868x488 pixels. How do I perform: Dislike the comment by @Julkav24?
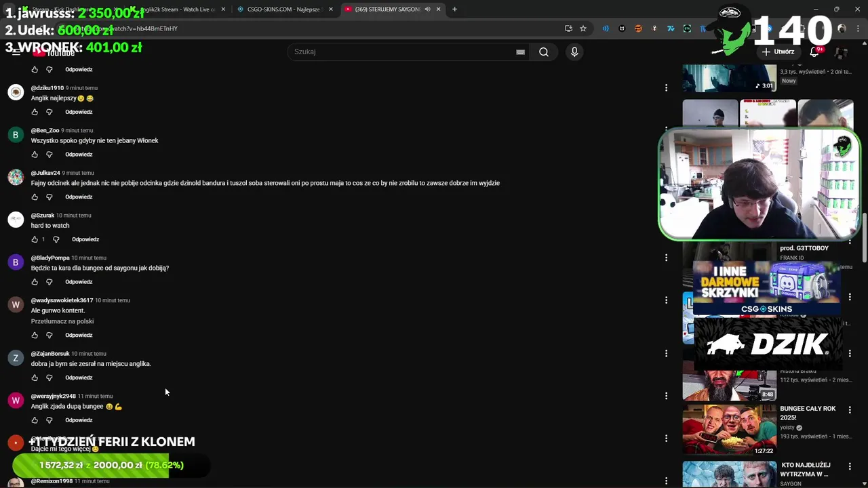49,197
